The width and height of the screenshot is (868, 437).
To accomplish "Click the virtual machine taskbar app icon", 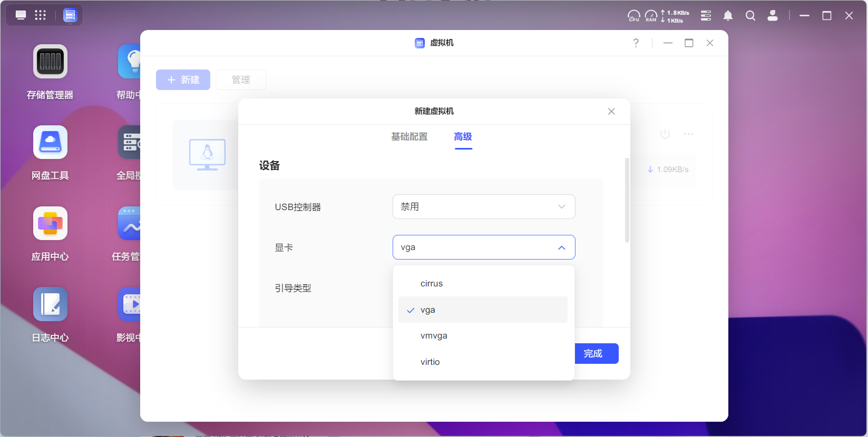I will point(70,15).
